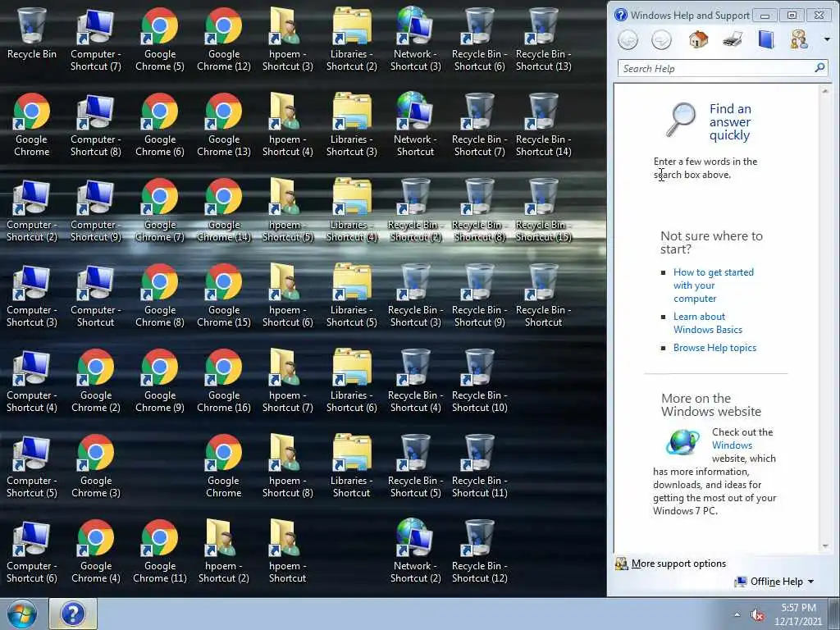
Task: Select Recycle Bin - Shortcut (13) icon
Action: (x=543, y=39)
